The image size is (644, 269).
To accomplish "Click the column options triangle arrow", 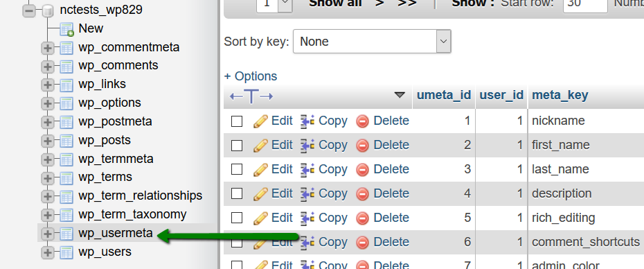I will click(400, 95).
